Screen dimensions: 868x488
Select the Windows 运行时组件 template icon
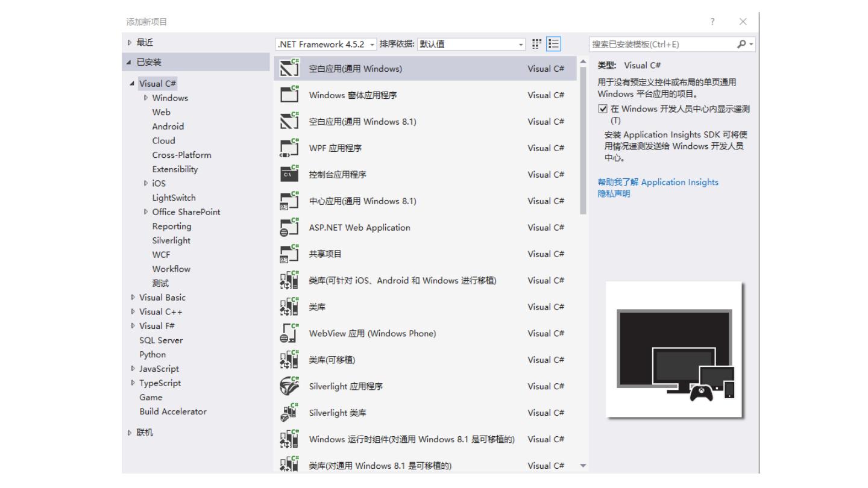coord(291,439)
